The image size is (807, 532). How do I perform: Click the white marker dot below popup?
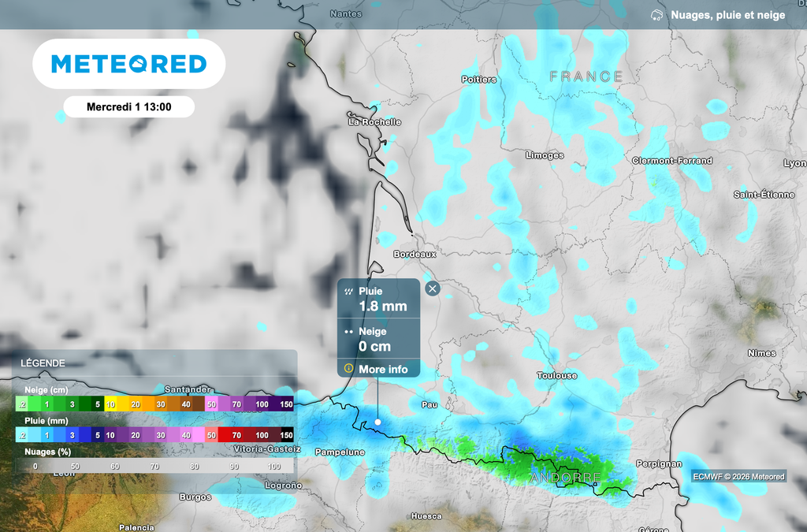pos(377,422)
